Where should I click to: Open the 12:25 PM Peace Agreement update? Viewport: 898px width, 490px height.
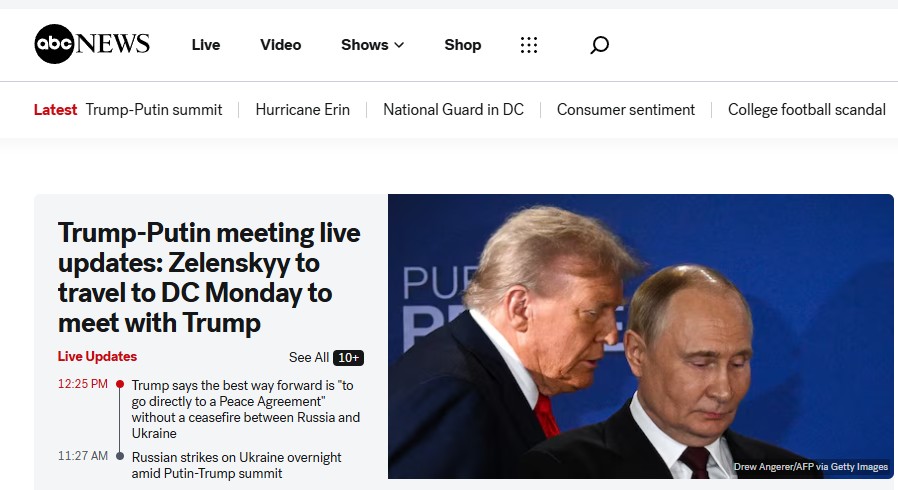(245, 409)
